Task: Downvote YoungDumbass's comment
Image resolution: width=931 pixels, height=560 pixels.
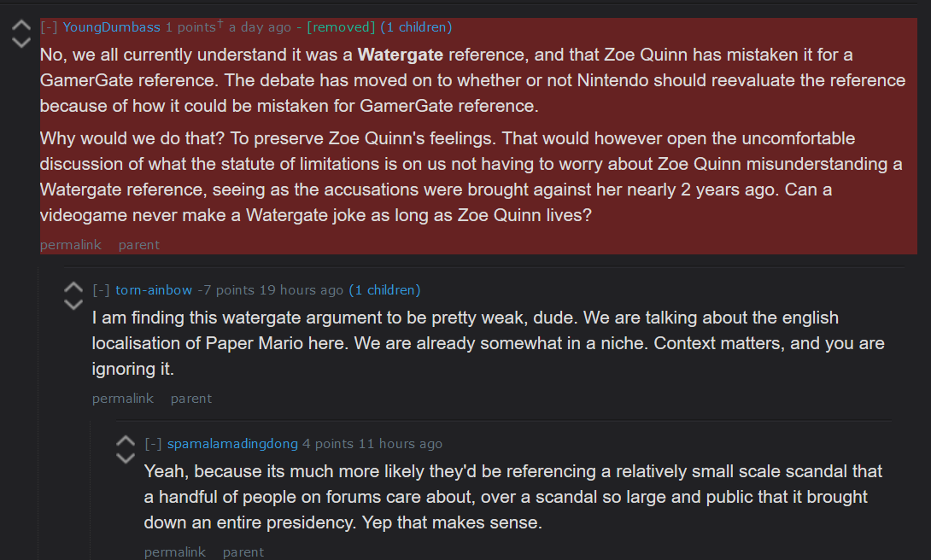Action: 21,42
